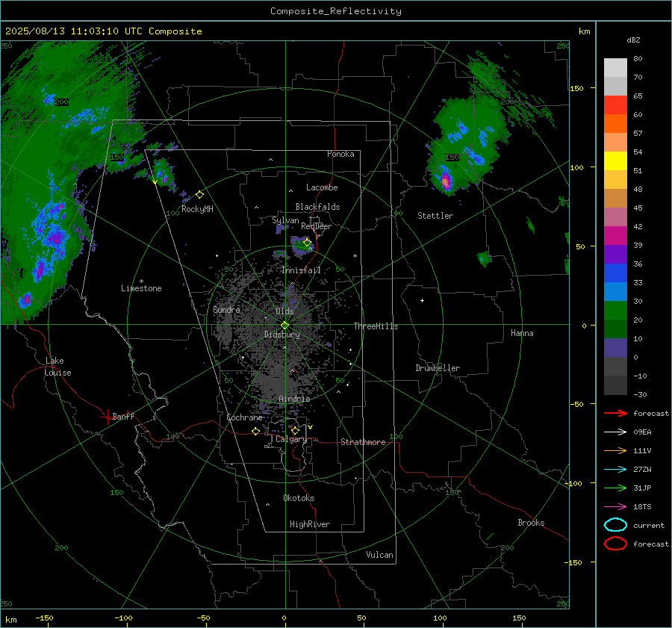Click the cyan 'current' ellipse icon
The image size is (672, 628).
pos(615,525)
